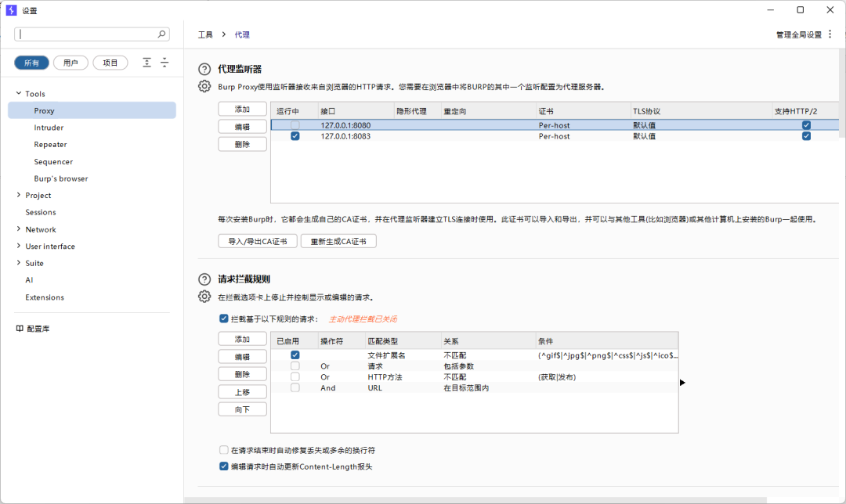Collapse all sidebar sections using the collapse-all icon
Image resolution: width=846 pixels, height=504 pixels.
(x=164, y=62)
